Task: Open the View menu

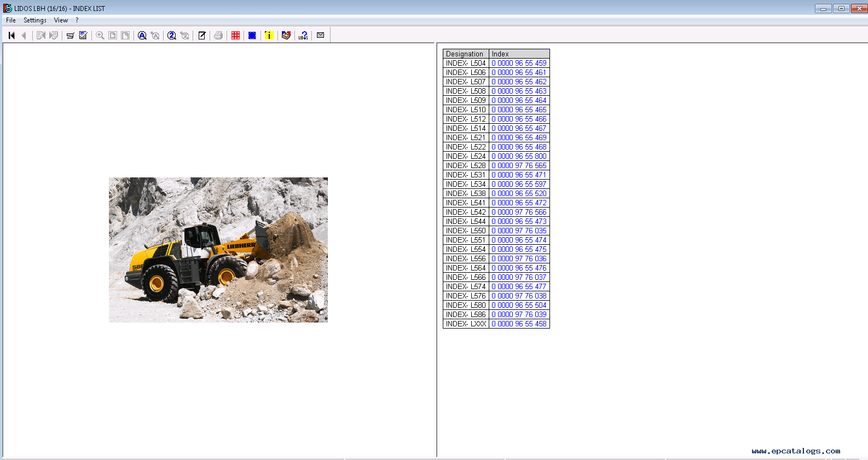Action: [x=61, y=20]
